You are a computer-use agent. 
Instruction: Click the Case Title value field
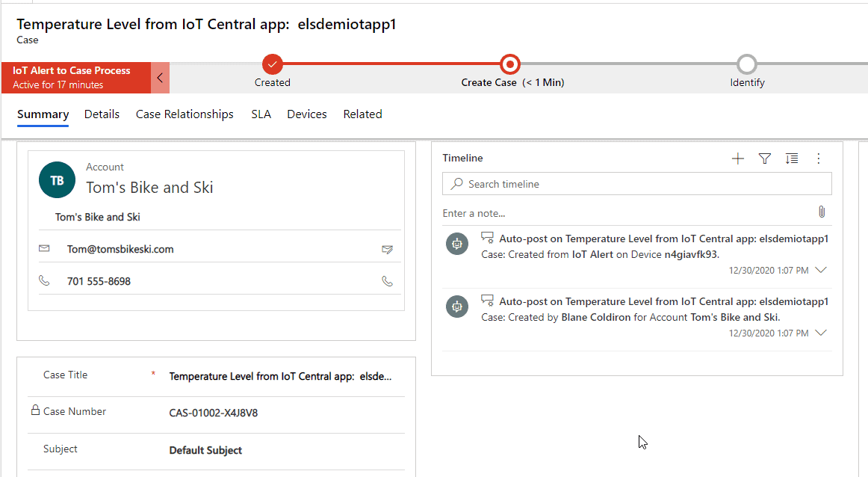[281, 377]
